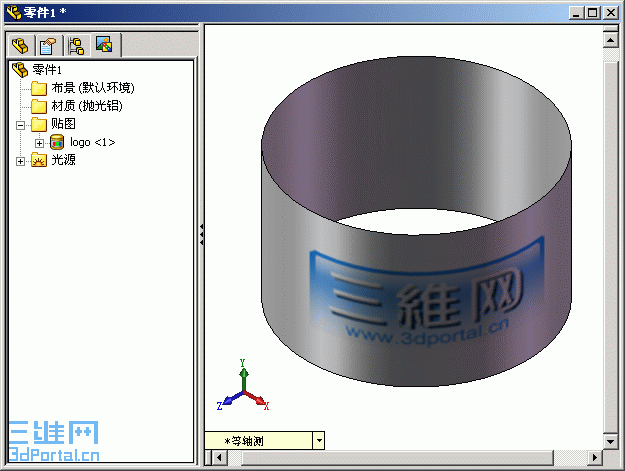Select 材质 (抛光铝) tree item

point(87,106)
